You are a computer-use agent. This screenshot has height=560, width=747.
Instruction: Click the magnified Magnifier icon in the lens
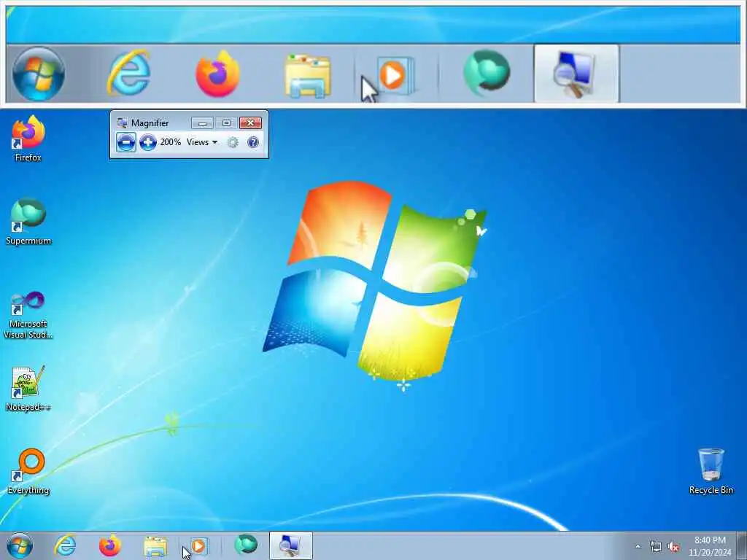coord(576,74)
